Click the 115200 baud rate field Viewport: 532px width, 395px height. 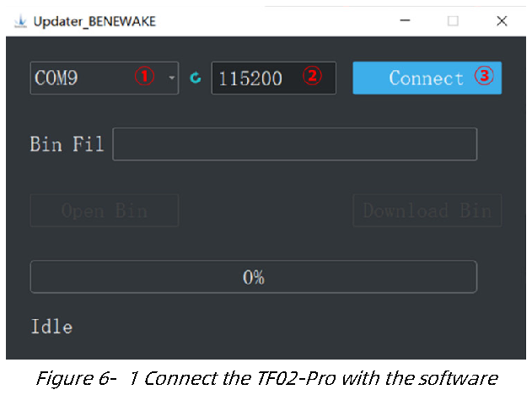coord(273,78)
